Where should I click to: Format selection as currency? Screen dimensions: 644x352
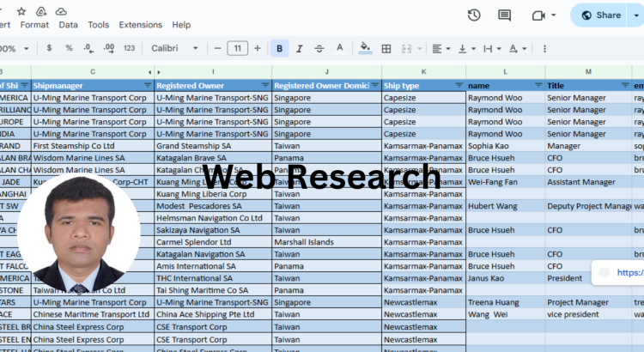pyautogui.click(x=49, y=48)
